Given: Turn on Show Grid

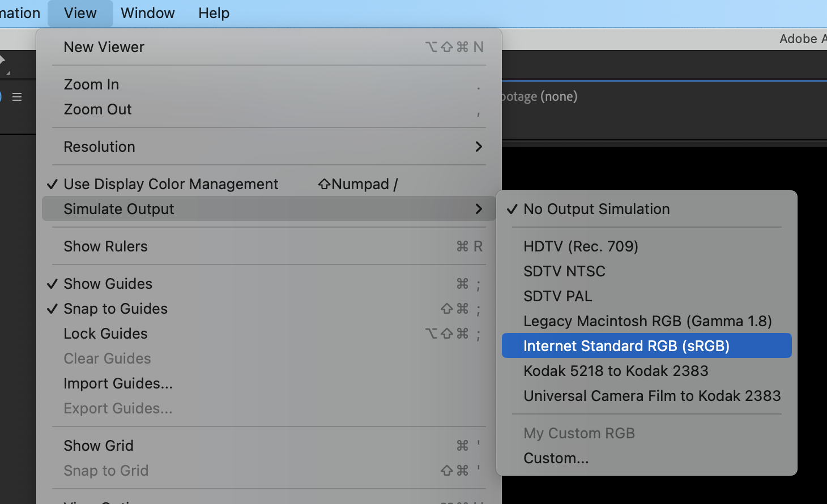Looking at the screenshot, I should [x=99, y=445].
